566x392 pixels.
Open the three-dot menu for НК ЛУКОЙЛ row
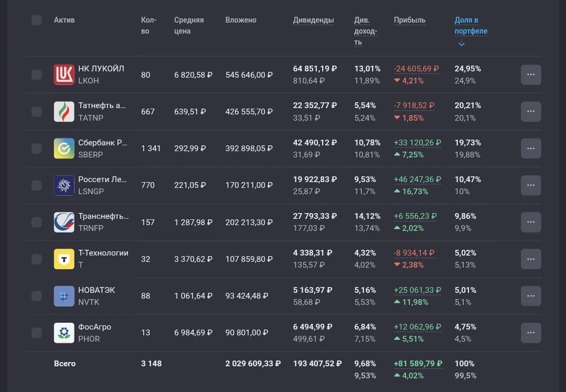531,75
